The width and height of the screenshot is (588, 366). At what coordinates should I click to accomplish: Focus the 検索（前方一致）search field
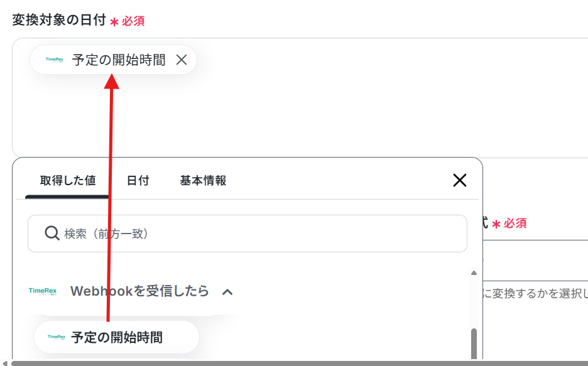click(x=248, y=234)
